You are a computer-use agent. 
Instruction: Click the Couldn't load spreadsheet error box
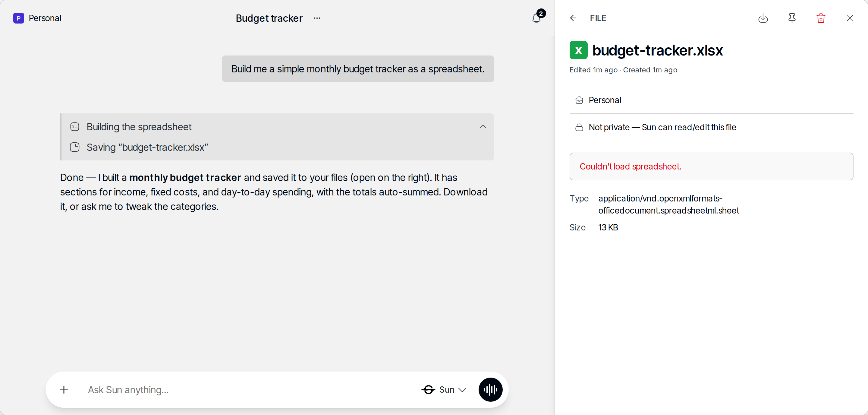[x=711, y=166]
